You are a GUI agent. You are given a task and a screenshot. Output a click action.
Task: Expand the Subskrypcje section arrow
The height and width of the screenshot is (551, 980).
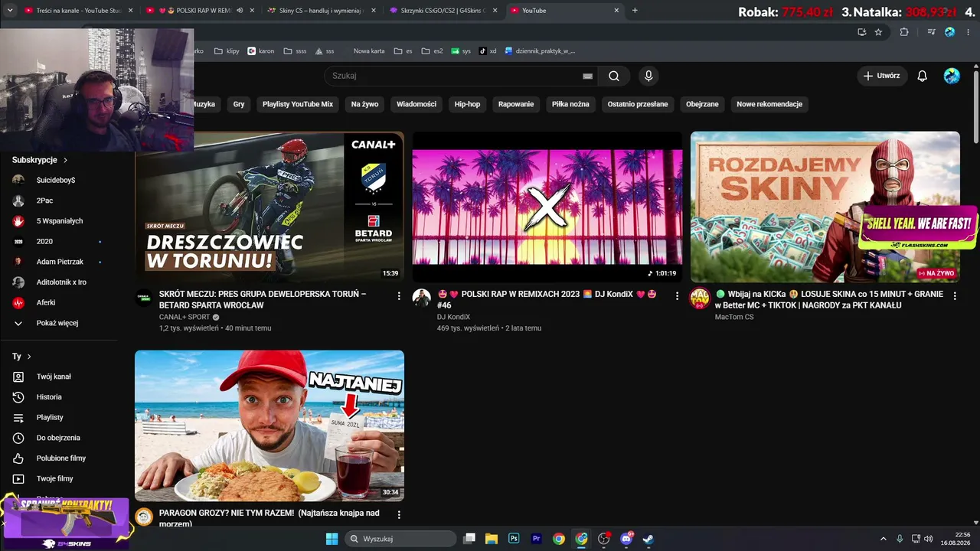point(65,160)
